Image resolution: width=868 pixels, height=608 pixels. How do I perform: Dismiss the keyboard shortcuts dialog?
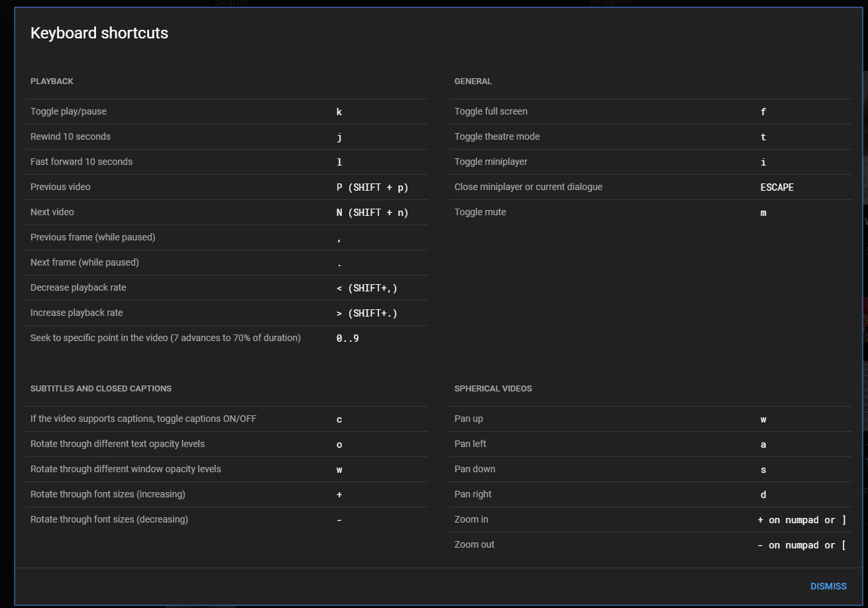(828, 586)
